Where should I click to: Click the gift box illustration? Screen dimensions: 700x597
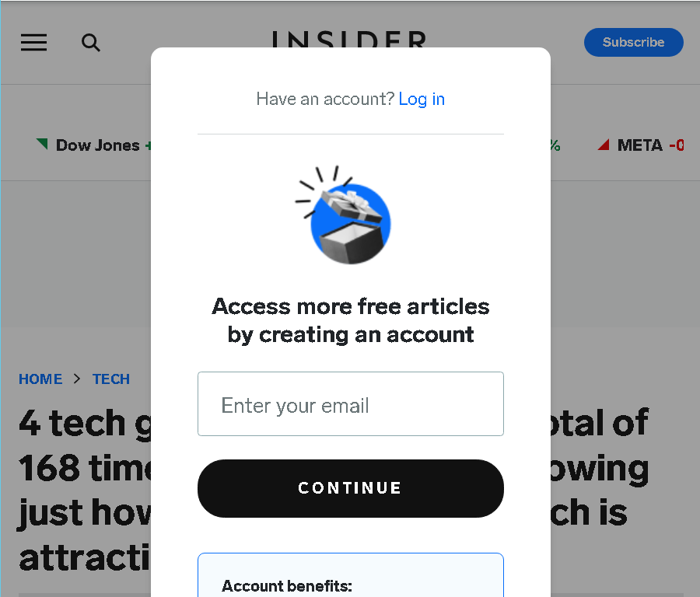coord(343,215)
